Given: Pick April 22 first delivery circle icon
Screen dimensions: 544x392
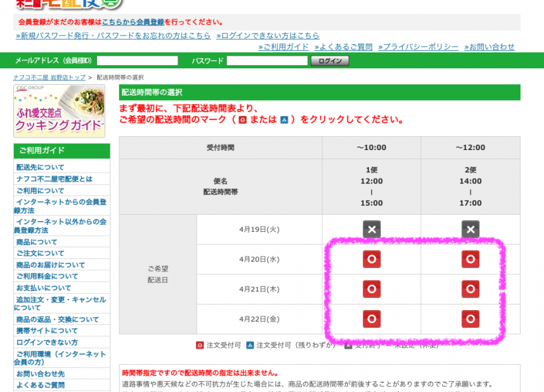Looking at the screenshot, I should tap(372, 319).
